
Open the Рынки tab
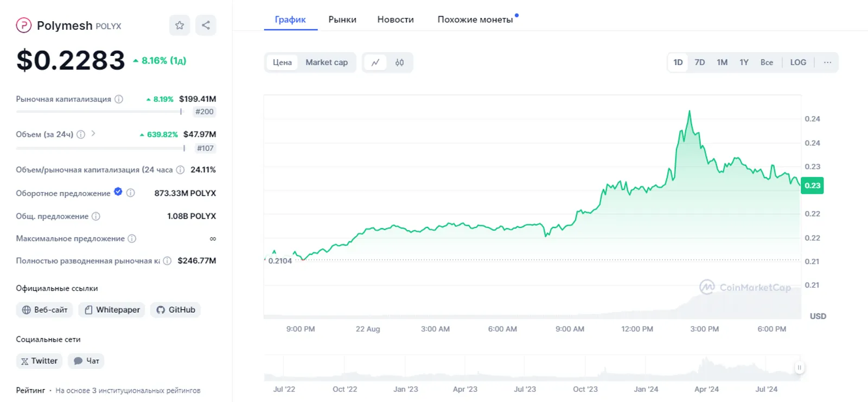(x=342, y=20)
